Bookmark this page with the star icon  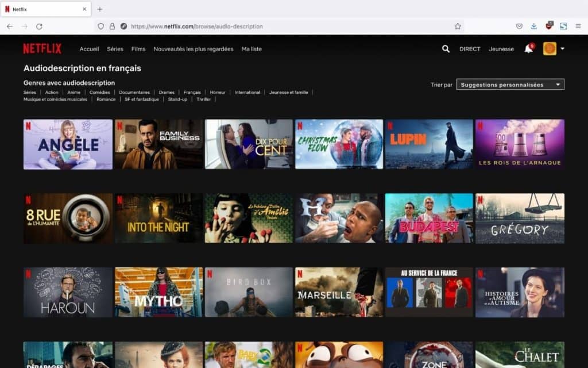458,26
